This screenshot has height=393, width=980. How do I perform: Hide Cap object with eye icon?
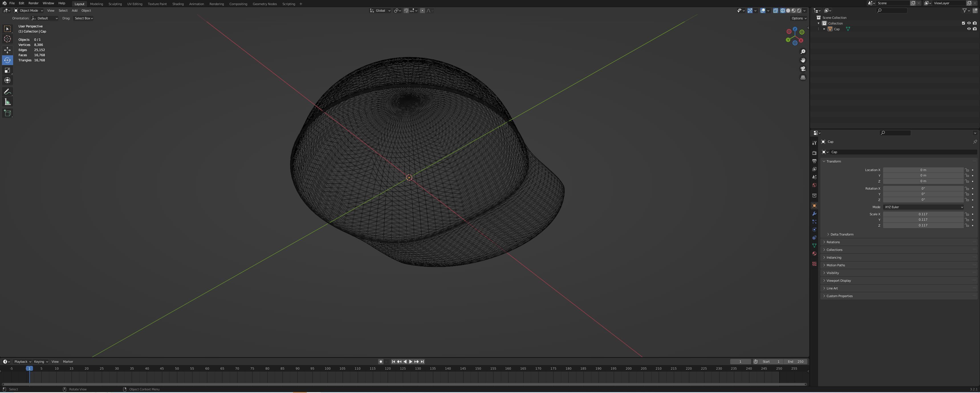969,29
